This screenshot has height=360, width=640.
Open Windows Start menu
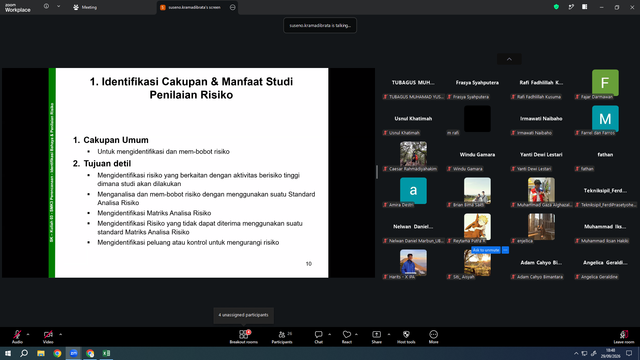click(x=8, y=353)
